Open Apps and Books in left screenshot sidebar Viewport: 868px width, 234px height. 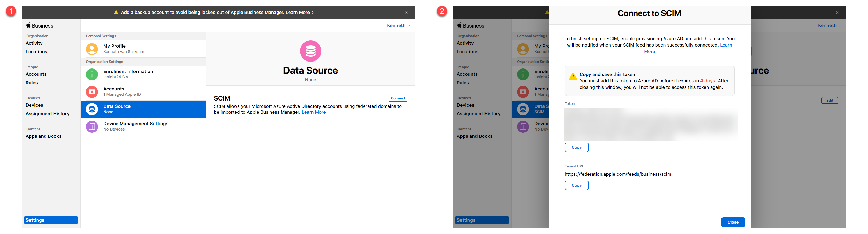44,136
